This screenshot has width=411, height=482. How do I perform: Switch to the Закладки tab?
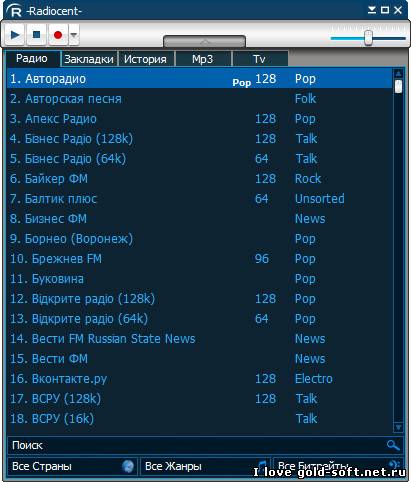[x=89, y=59]
